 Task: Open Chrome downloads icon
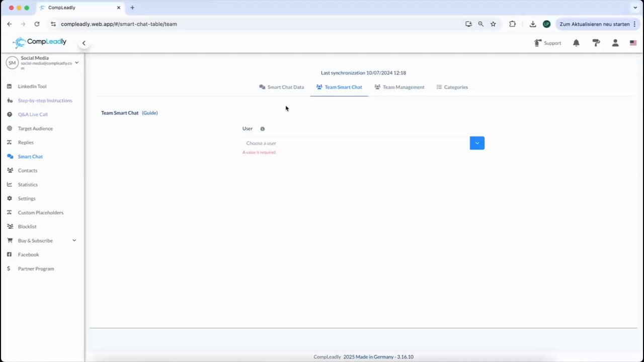(x=533, y=24)
